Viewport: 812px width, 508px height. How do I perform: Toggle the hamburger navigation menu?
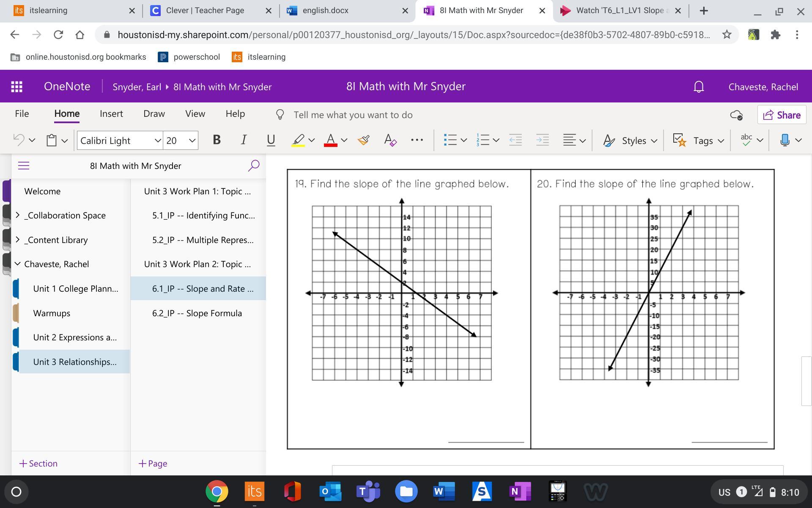click(x=24, y=166)
